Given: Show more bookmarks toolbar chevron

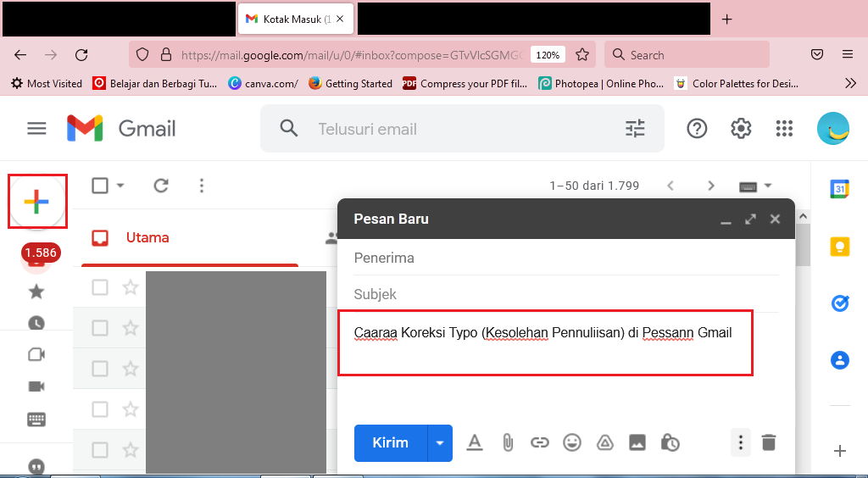Looking at the screenshot, I should pyautogui.click(x=851, y=84).
